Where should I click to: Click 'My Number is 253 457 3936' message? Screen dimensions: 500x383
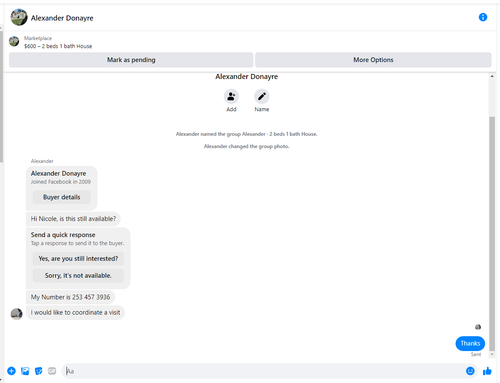pyautogui.click(x=70, y=297)
